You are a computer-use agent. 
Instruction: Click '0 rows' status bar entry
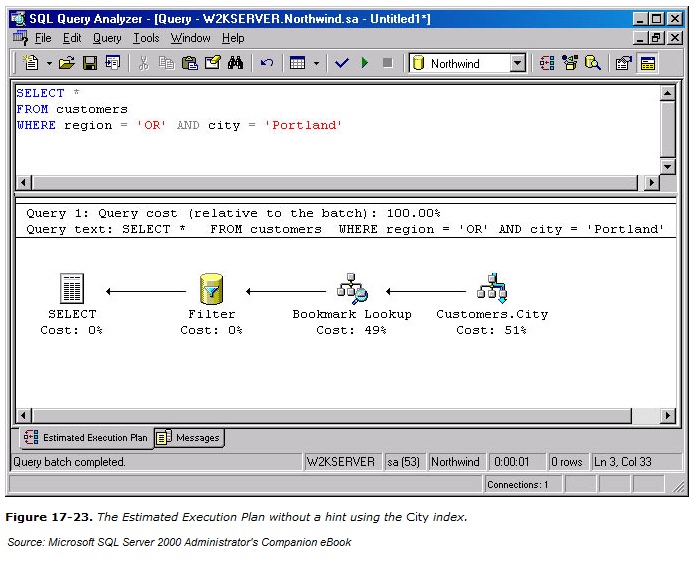[566, 462]
